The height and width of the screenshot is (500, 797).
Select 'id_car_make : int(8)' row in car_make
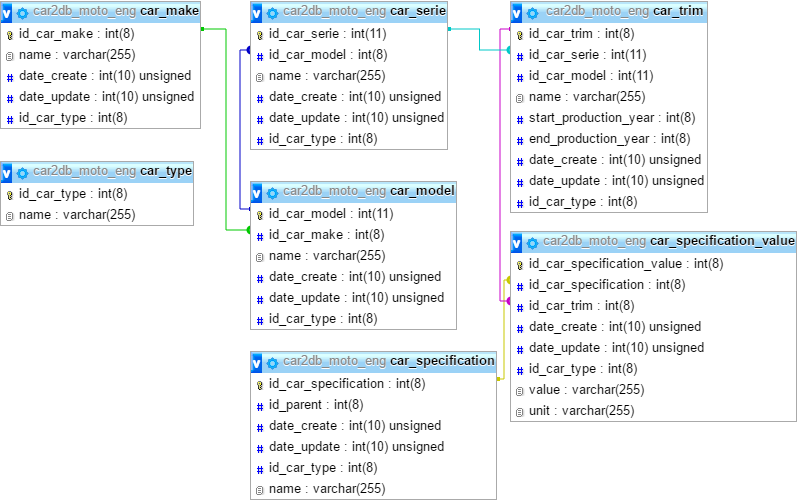[x=101, y=34]
